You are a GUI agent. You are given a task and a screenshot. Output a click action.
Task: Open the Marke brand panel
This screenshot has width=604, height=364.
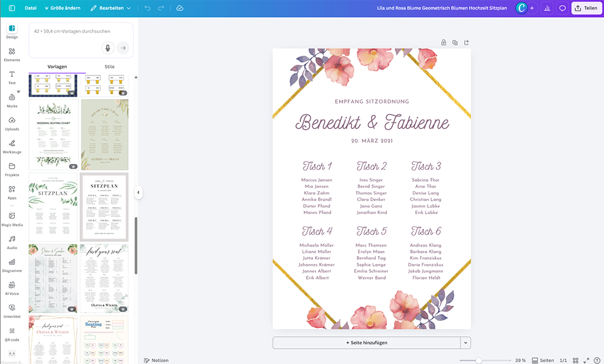[x=12, y=100]
